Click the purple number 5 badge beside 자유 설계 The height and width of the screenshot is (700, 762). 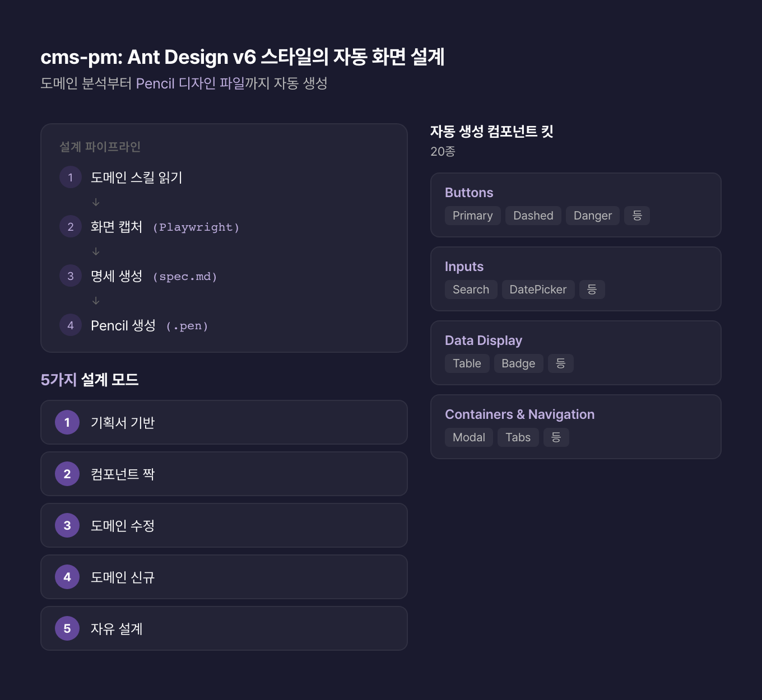point(67,628)
